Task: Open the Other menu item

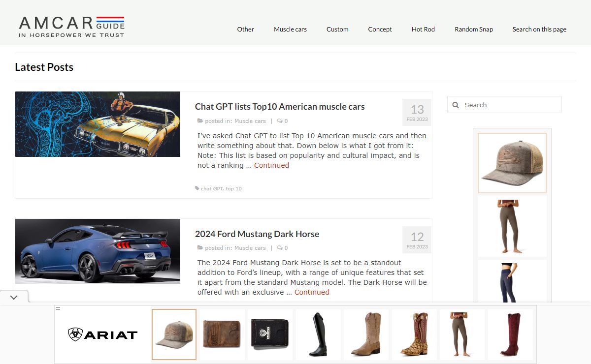Action: click(x=245, y=29)
